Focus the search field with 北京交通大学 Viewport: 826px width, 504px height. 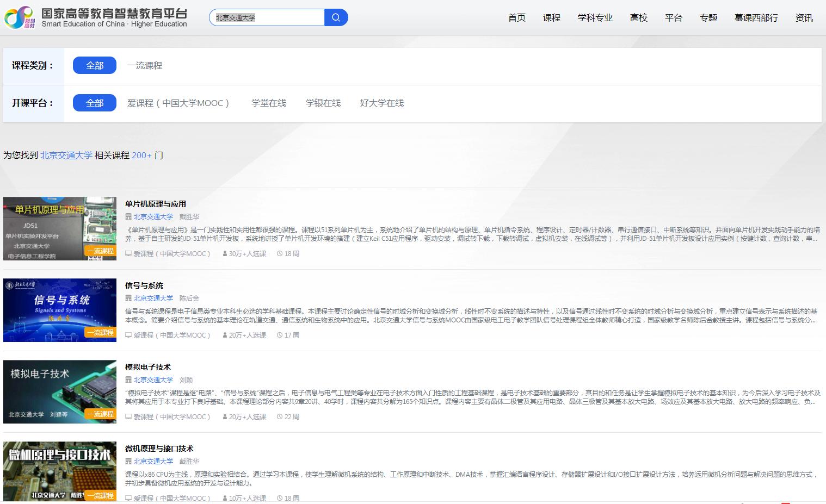pyautogui.click(x=267, y=17)
